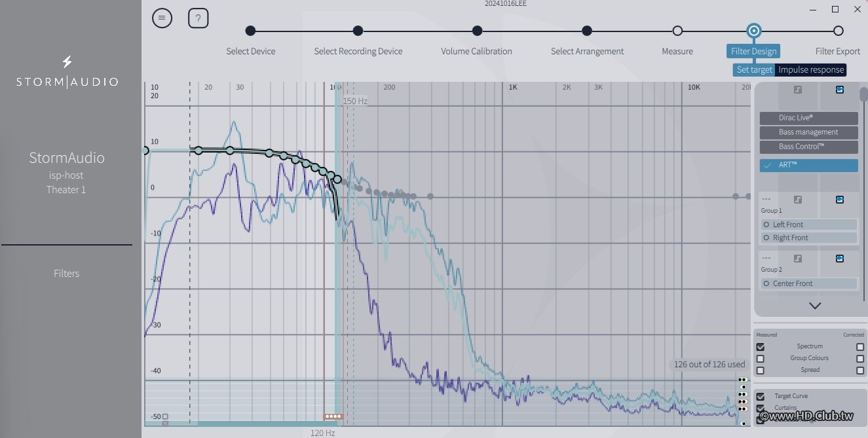Screen dimensions: 868x438
Task: Click the Select Recording Device step circle
Action: (x=358, y=31)
